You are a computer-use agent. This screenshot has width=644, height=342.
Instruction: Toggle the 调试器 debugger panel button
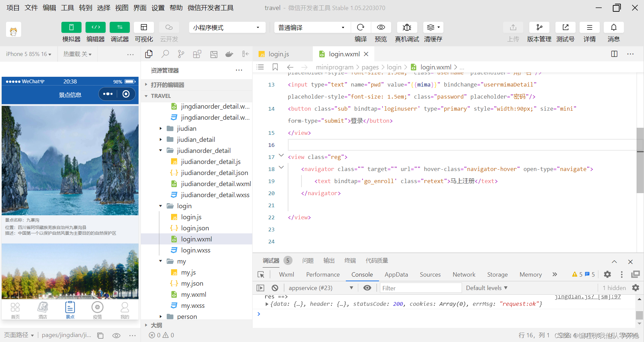point(120,27)
